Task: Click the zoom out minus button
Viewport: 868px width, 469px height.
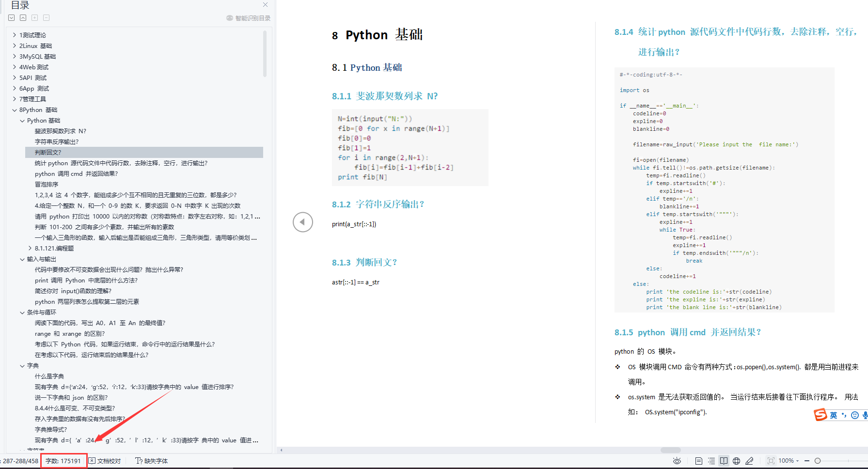Action: pyautogui.click(x=807, y=461)
